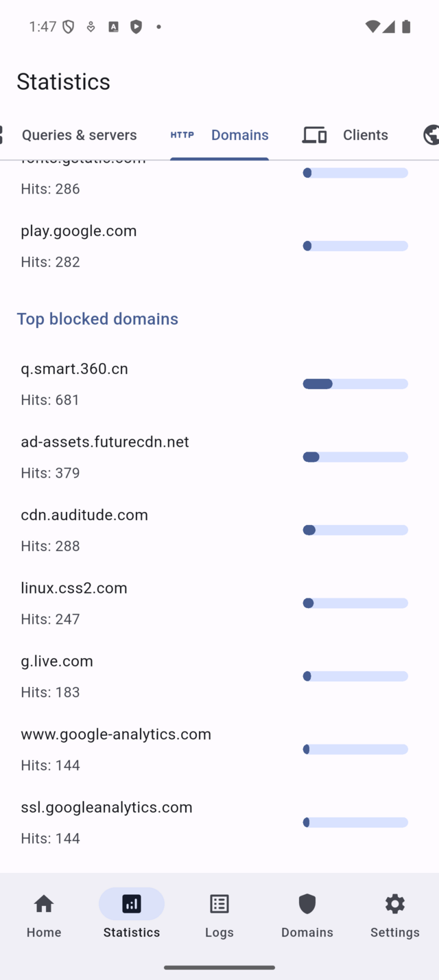Tap the globe icon on the partially visible tab
Screen dimensions: 439x980
coord(431,135)
